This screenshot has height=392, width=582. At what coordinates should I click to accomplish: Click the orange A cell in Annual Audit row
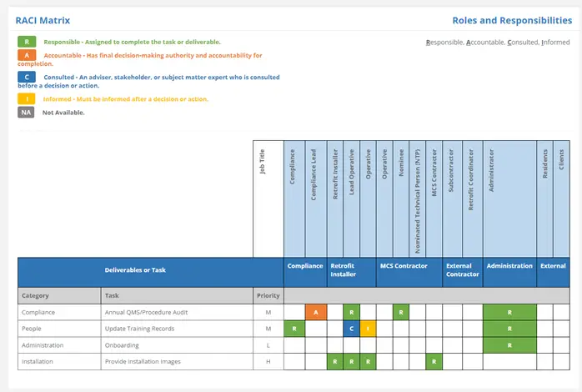coord(316,312)
